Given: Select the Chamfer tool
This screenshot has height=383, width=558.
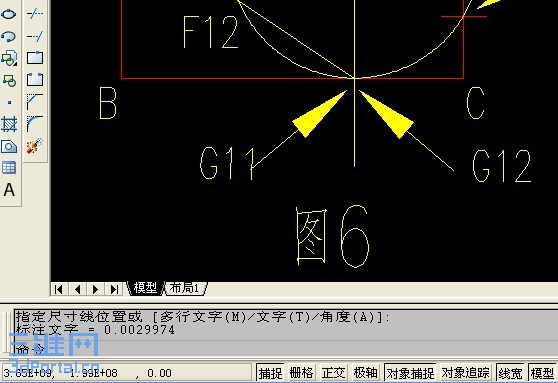Looking at the screenshot, I should coord(35,102).
